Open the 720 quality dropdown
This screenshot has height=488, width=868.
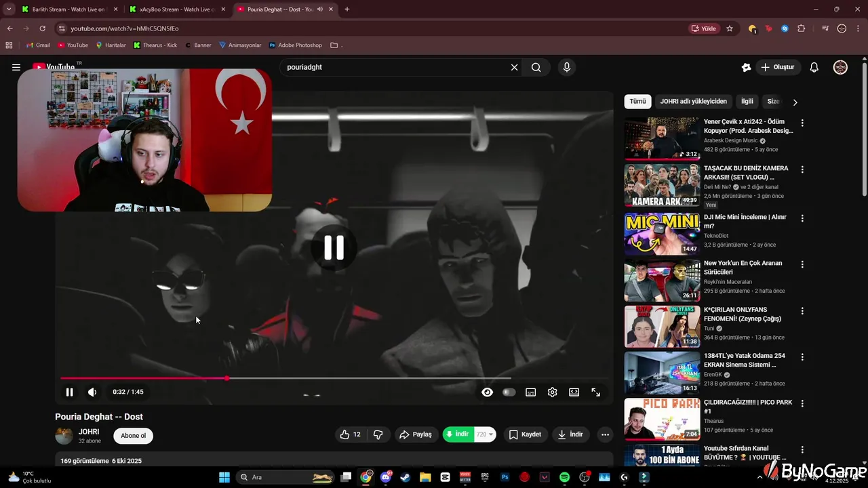pos(485,434)
